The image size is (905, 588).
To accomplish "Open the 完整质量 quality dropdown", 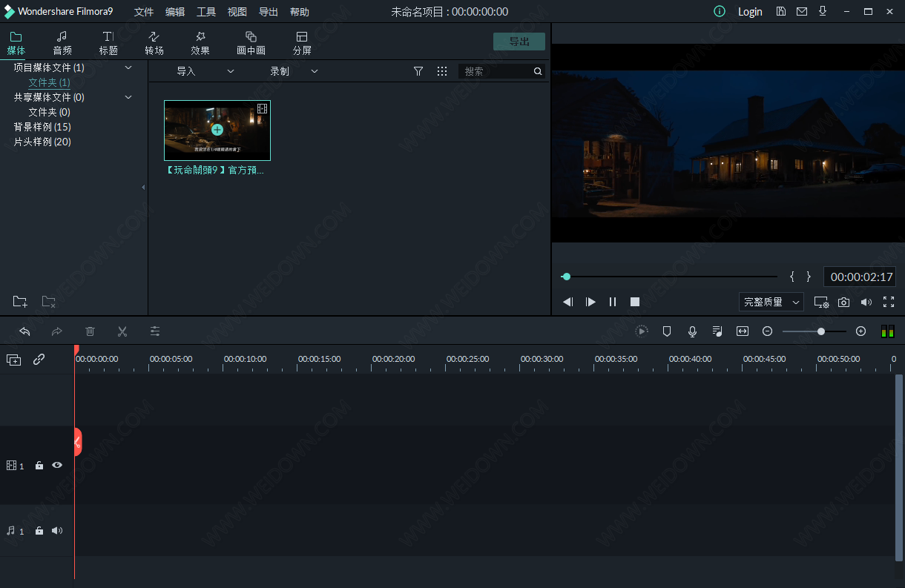I will pyautogui.click(x=771, y=302).
